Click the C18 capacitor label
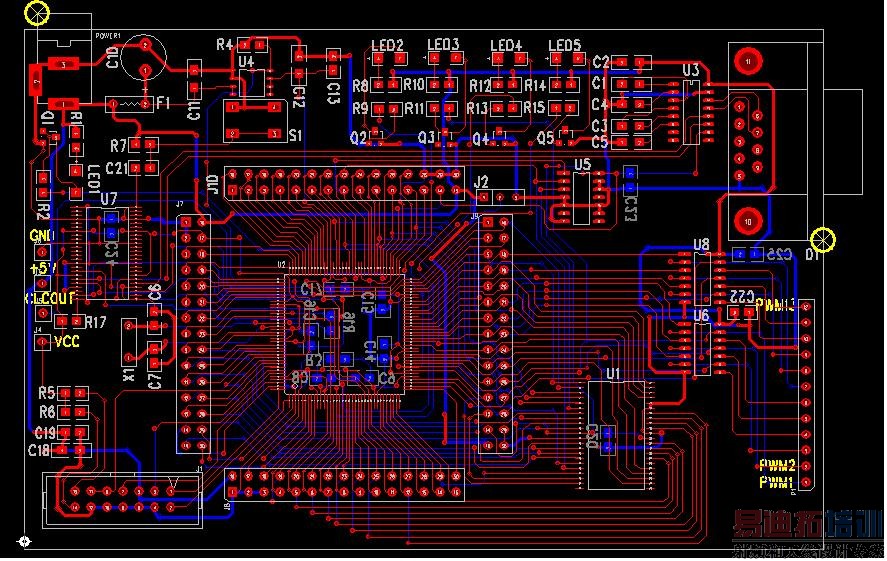The image size is (887, 561). point(39,451)
